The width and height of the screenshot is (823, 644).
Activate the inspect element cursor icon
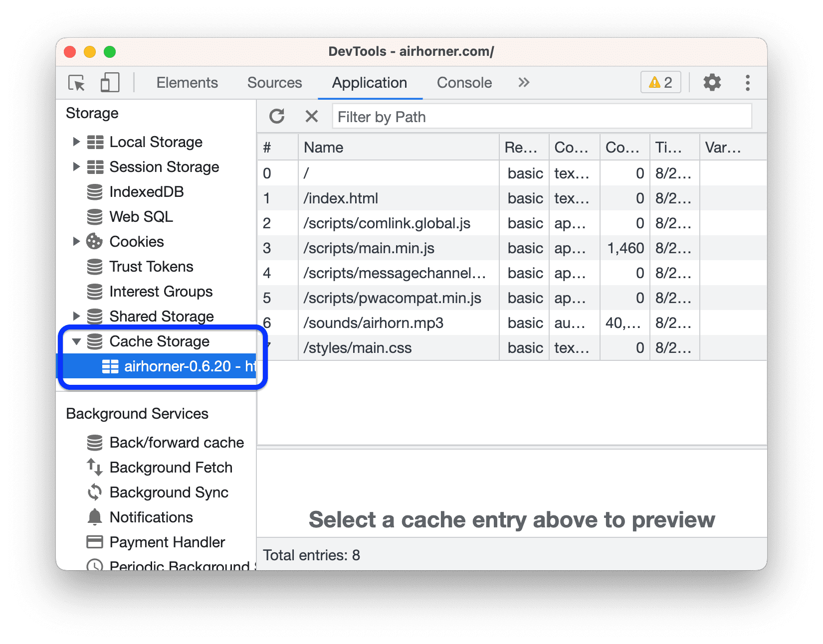pyautogui.click(x=76, y=83)
